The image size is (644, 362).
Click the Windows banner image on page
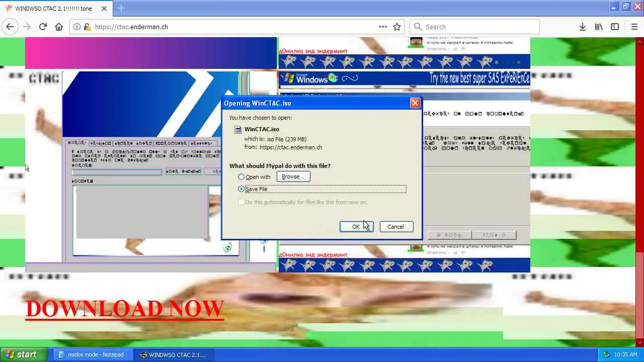tap(404, 78)
